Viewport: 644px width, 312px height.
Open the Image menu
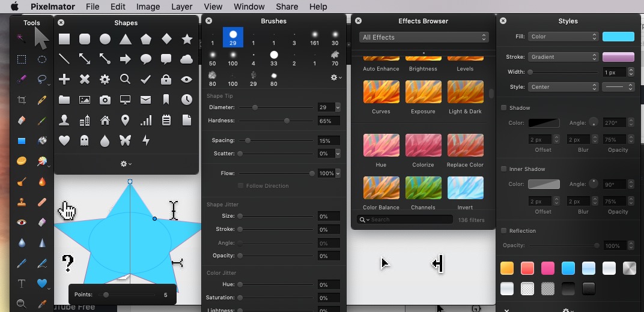(148, 7)
